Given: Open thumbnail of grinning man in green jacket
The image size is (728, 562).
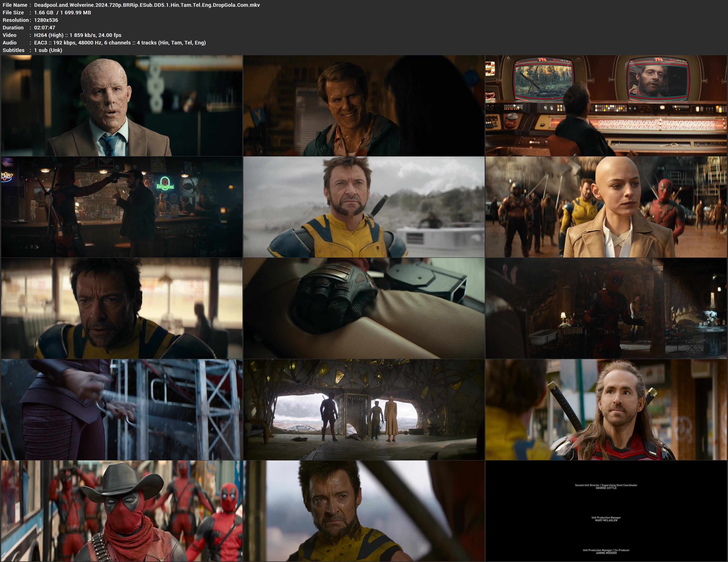Looking at the screenshot, I should (x=364, y=106).
